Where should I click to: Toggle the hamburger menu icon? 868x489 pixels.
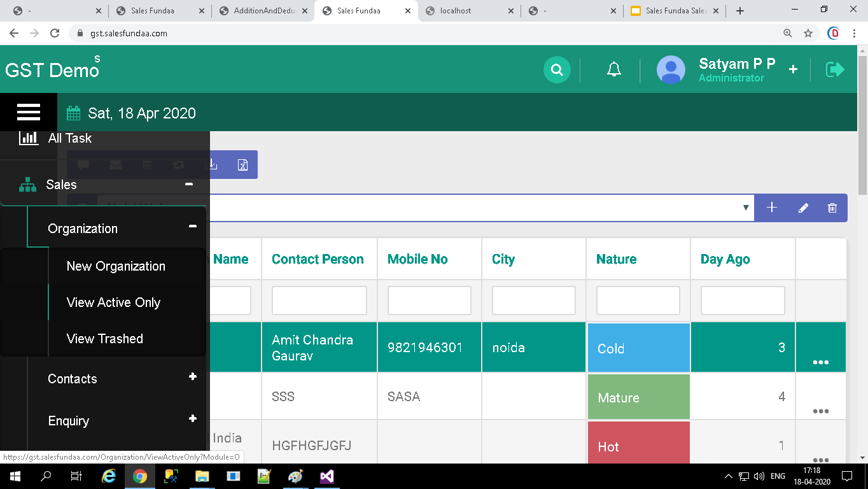coord(29,112)
